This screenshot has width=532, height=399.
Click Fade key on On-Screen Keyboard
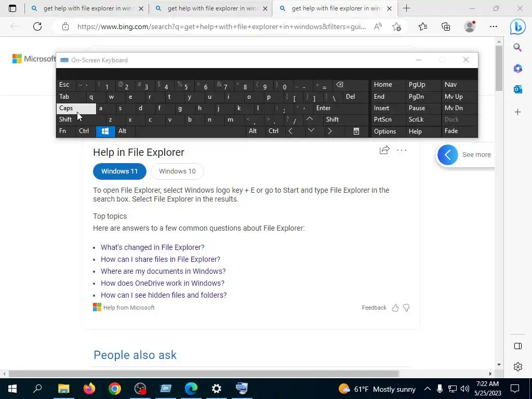pos(460,131)
